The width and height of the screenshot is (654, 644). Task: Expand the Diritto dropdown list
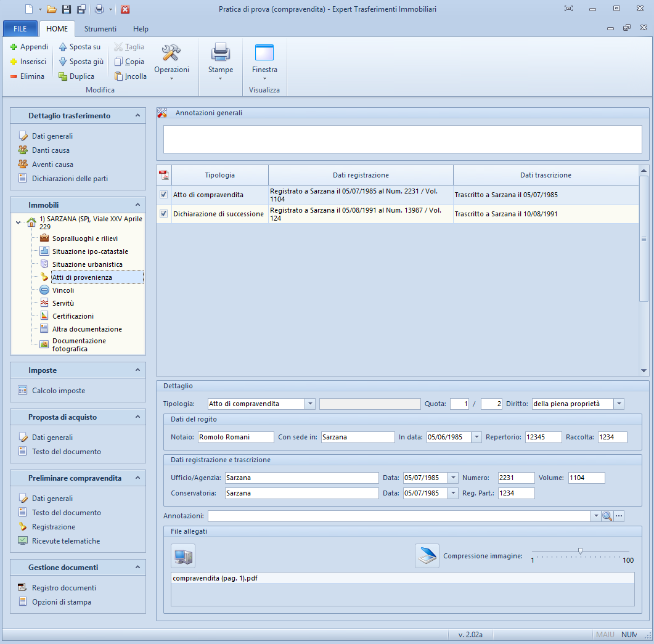pyautogui.click(x=619, y=404)
